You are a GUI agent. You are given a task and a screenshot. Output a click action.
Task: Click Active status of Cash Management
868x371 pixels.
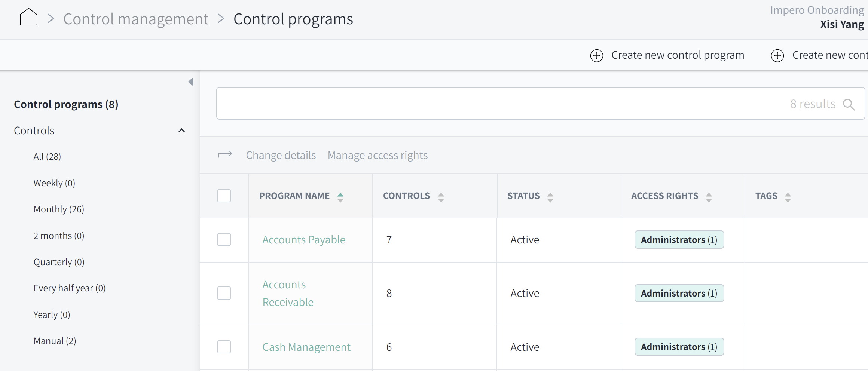(525, 347)
